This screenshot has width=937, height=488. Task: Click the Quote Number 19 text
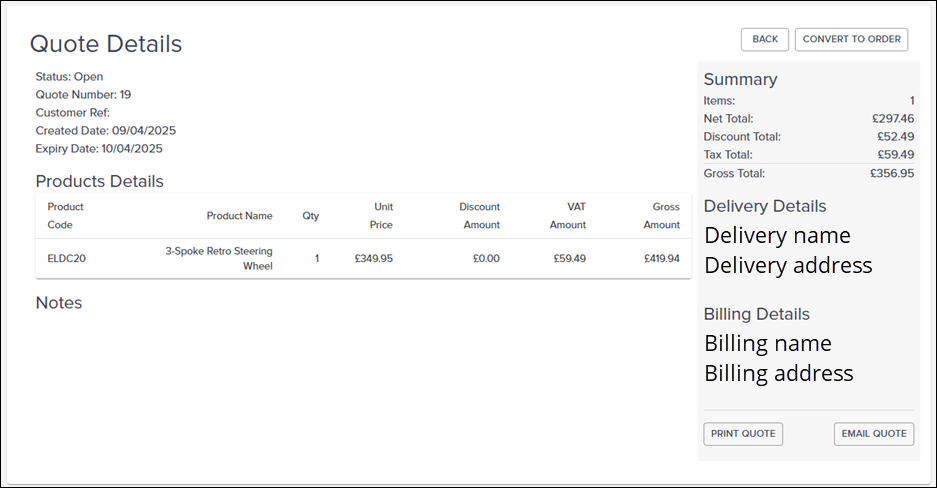[x=83, y=94]
